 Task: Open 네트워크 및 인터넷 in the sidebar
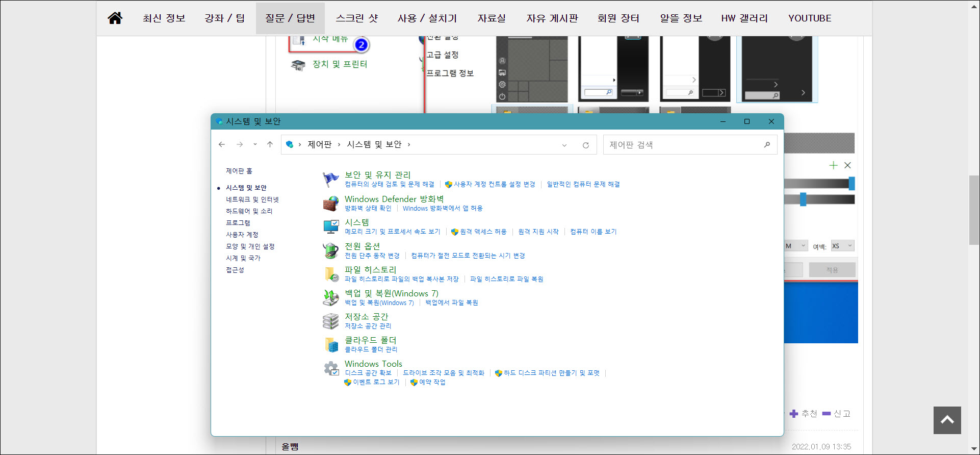click(252, 199)
